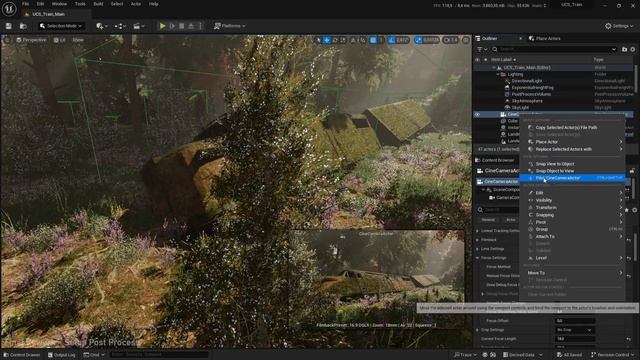This screenshot has width=640, height=360.
Task: Switch to the Place Actors tab
Action: (544, 38)
